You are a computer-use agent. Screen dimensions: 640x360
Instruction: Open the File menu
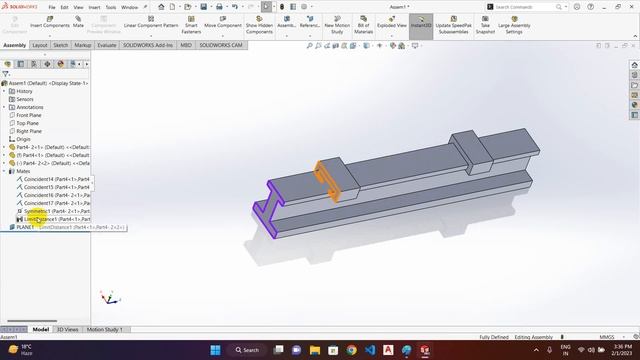tap(52, 7)
